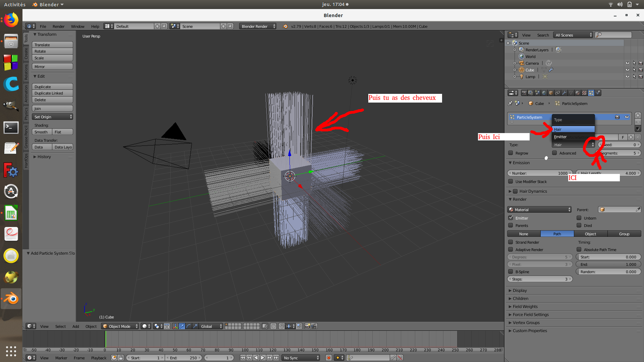Image resolution: width=644 pixels, height=362 pixels.
Task: Launch Blender from the Ubuntu dock
Action: 11,298
